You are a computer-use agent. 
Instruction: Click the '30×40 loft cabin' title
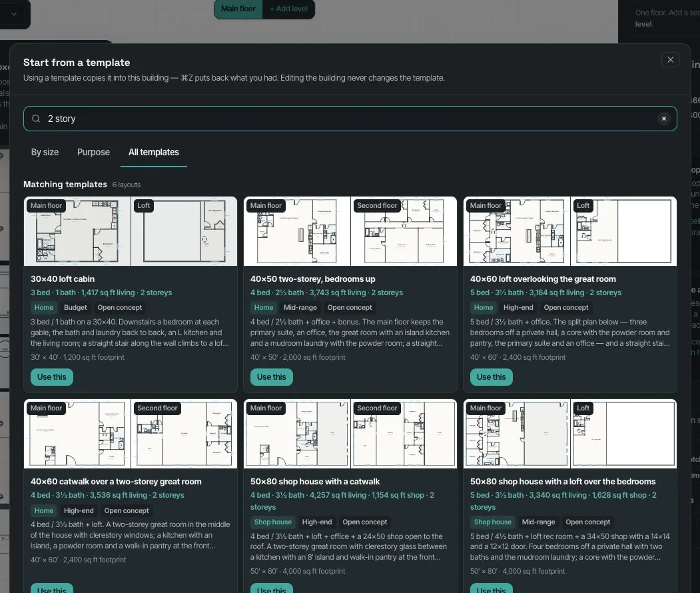pos(63,279)
